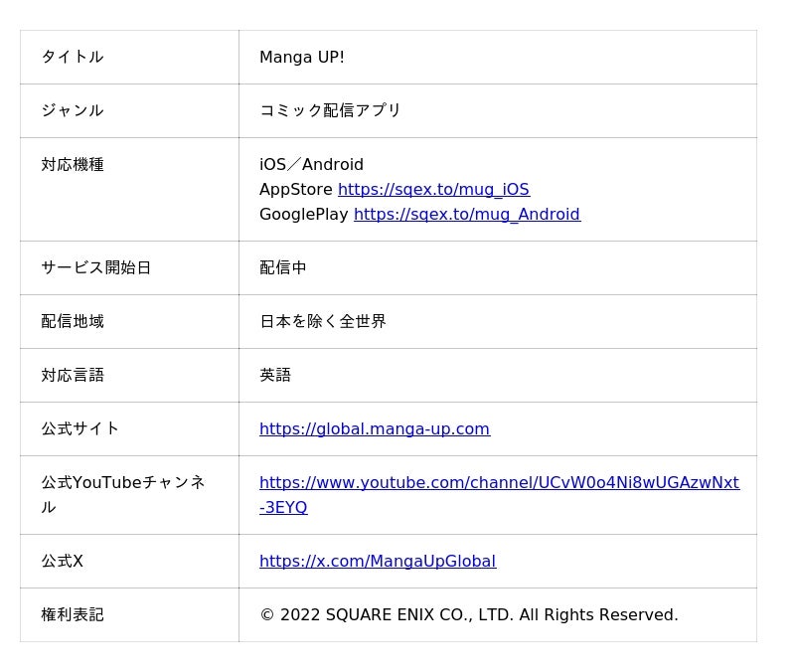This screenshot has height=672, width=795.
Task: Visit the global.manga-up.com official site link
Action: 374,428
